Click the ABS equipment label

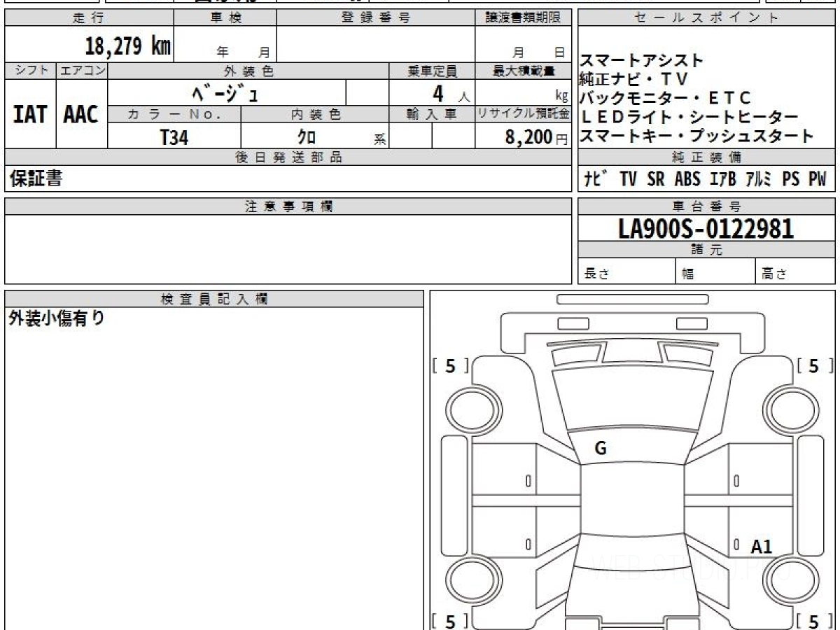point(687,179)
